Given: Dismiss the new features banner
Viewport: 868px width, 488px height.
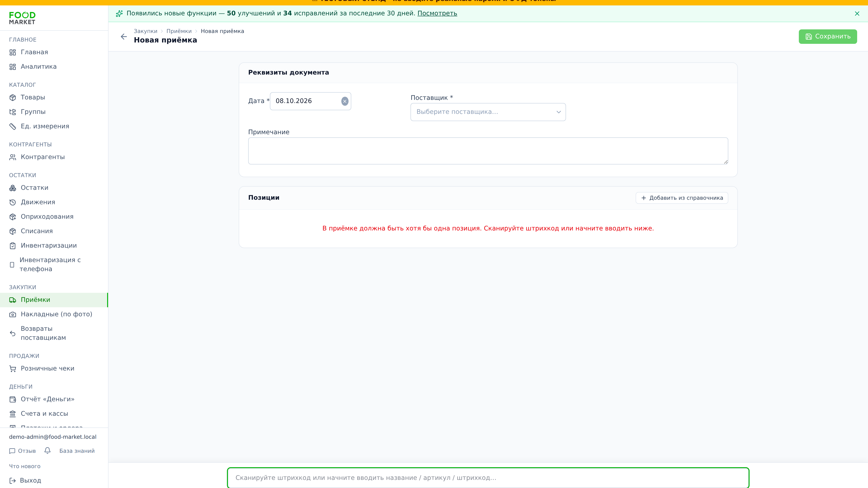Looking at the screenshot, I should (x=857, y=14).
